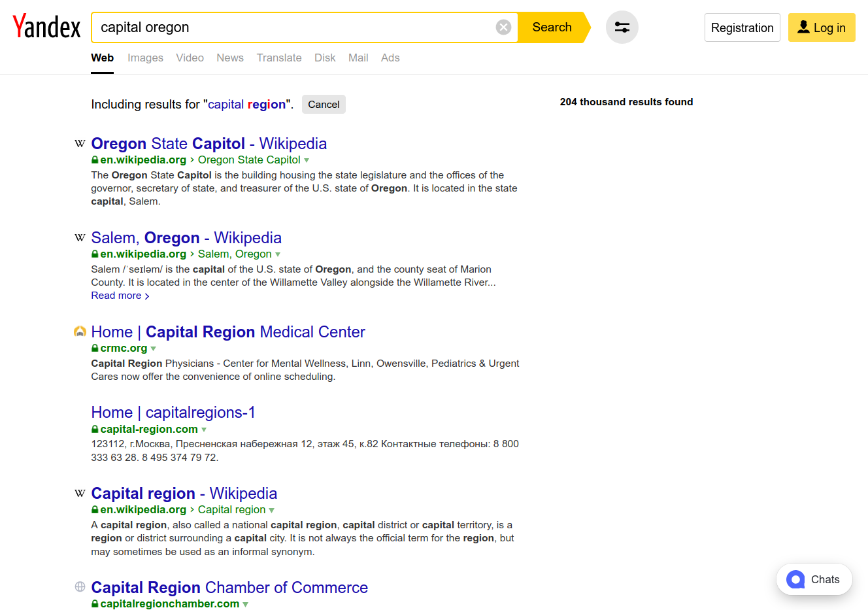Switch to the Images tab
868x610 pixels.
[x=145, y=58]
